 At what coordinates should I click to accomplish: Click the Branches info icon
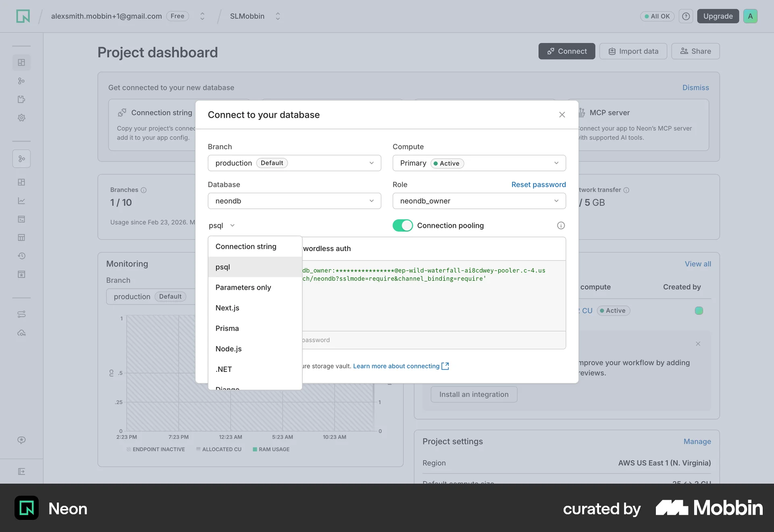click(x=144, y=190)
